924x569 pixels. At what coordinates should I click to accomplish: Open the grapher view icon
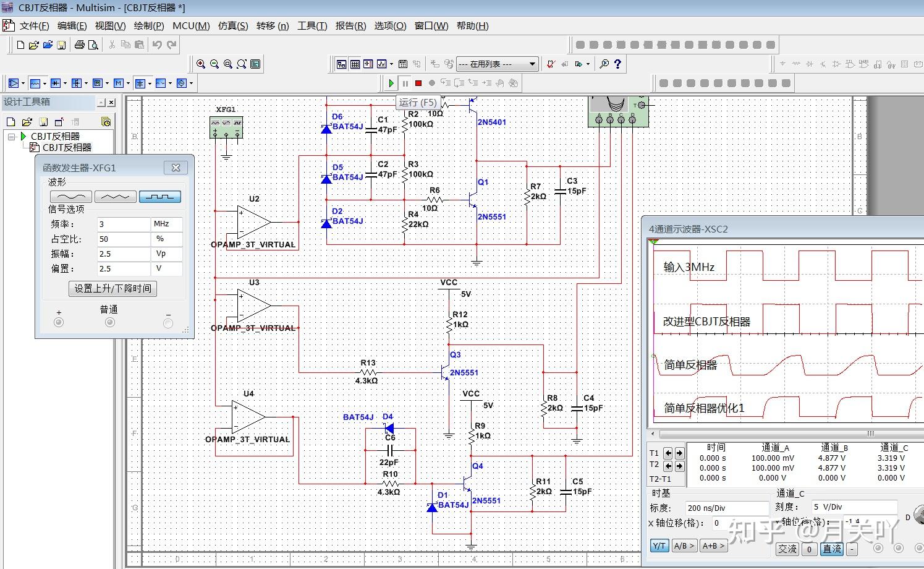[x=382, y=64]
